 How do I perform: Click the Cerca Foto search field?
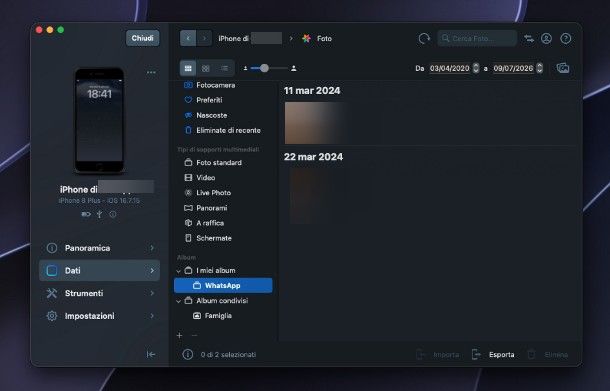coord(477,38)
